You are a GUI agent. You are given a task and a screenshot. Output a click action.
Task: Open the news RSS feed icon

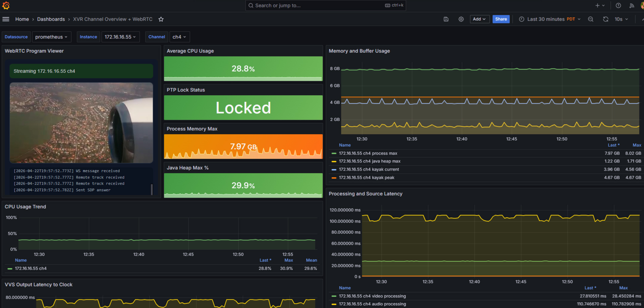pos(632,5)
